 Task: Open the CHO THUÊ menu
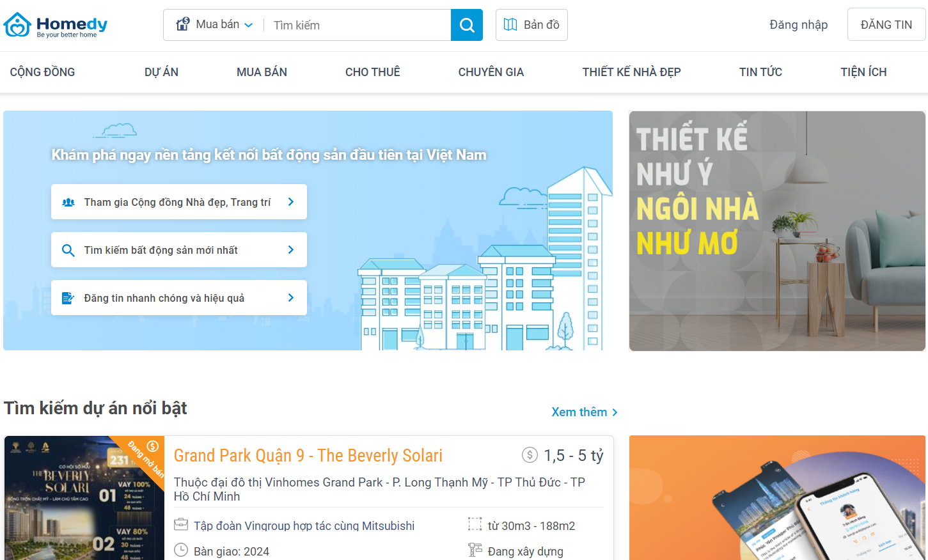click(372, 72)
